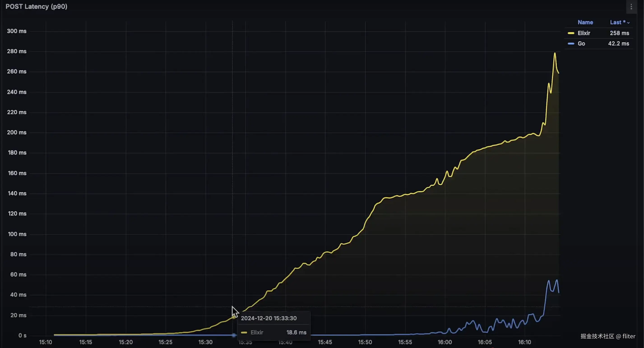Click the 300 ms y-axis label
644x348 pixels.
(16, 31)
